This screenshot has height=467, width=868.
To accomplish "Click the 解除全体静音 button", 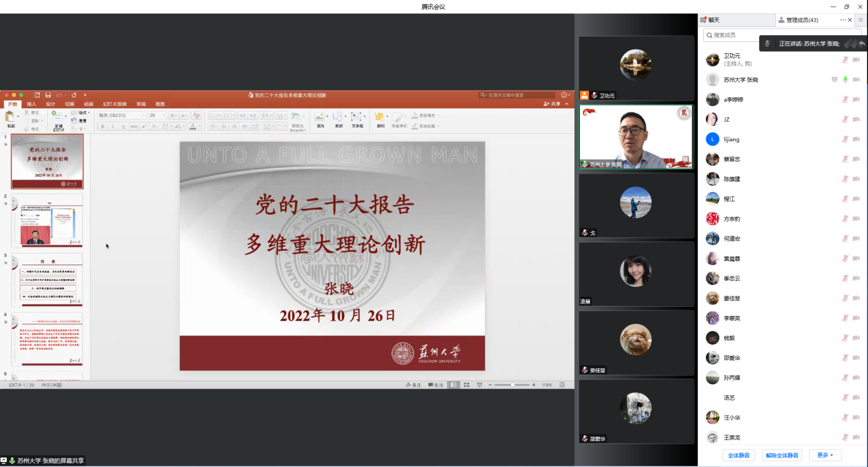I will tap(782, 455).
